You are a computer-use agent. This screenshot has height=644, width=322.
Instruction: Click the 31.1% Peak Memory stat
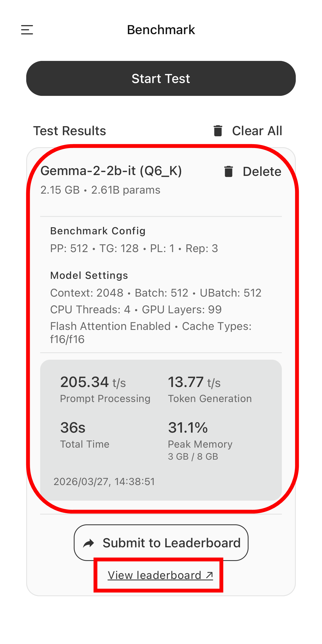tap(188, 428)
